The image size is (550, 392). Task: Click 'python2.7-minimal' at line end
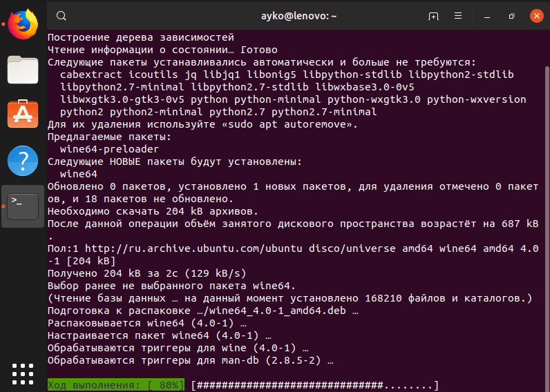pyautogui.click(x=324, y=112)
